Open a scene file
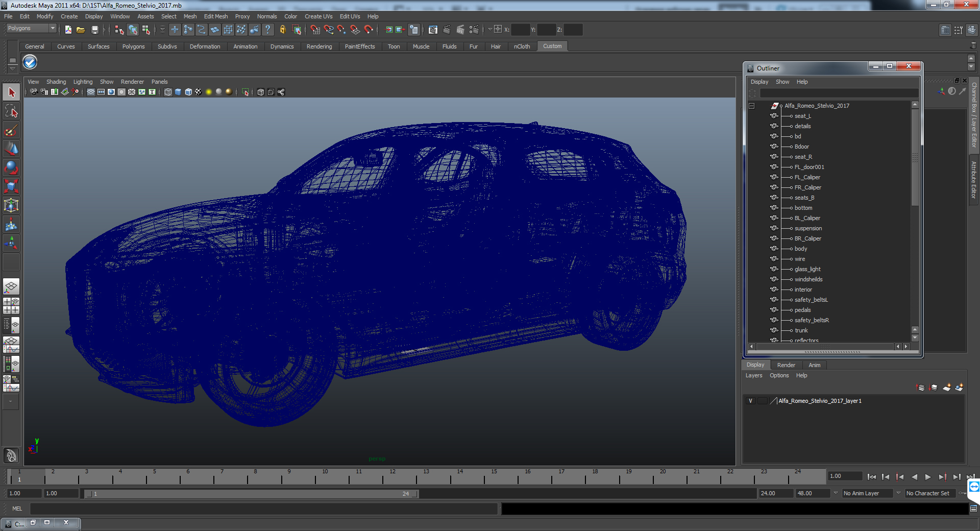 81,30
